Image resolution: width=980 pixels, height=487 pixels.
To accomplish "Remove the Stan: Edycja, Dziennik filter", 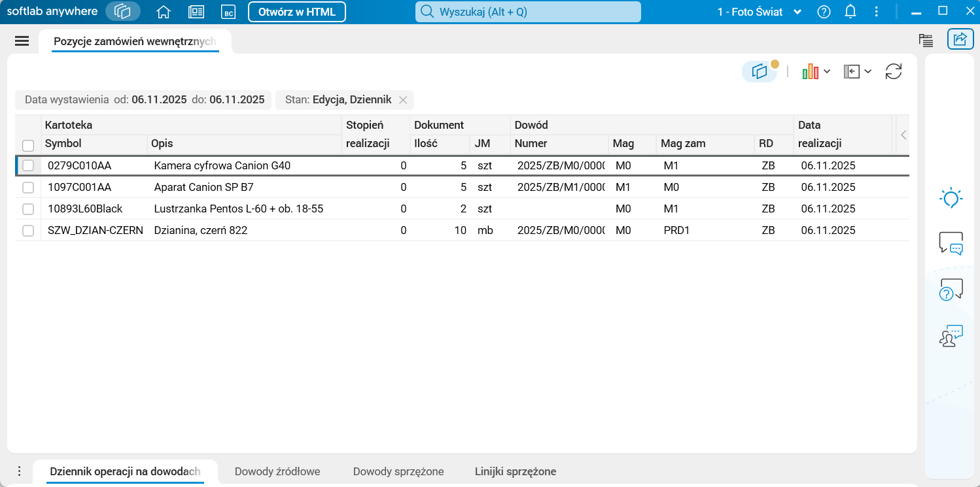I will click(x=403, y=100).
